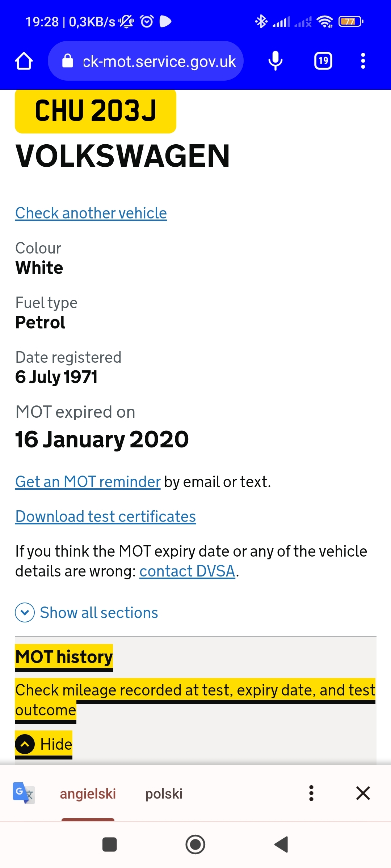Open Get an MOT reminder link
Viewport: 391px width, 868px height.
(88, 482)
